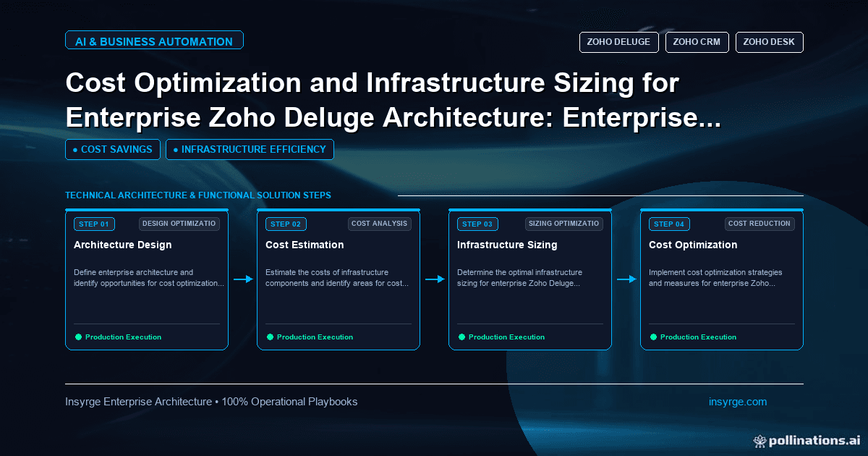Click Production Execution text under Cost Optimization
The height and width of the screenshot is (456, 868).
point(698,337)
